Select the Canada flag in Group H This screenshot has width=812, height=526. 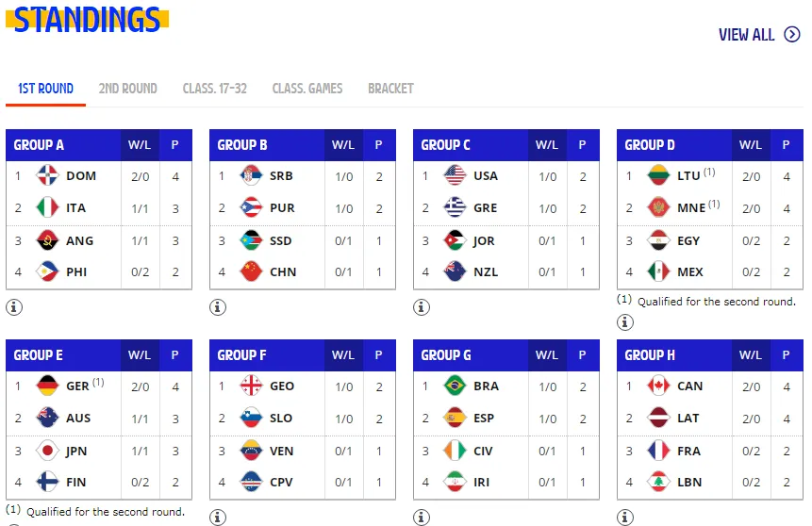(x=658, y=386)
